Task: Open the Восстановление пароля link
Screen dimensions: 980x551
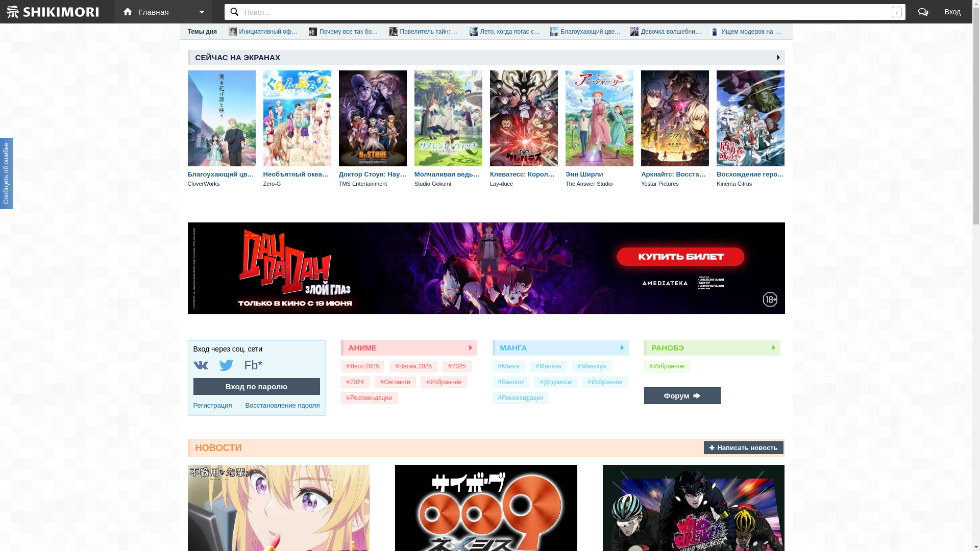Action: [282, 406]
